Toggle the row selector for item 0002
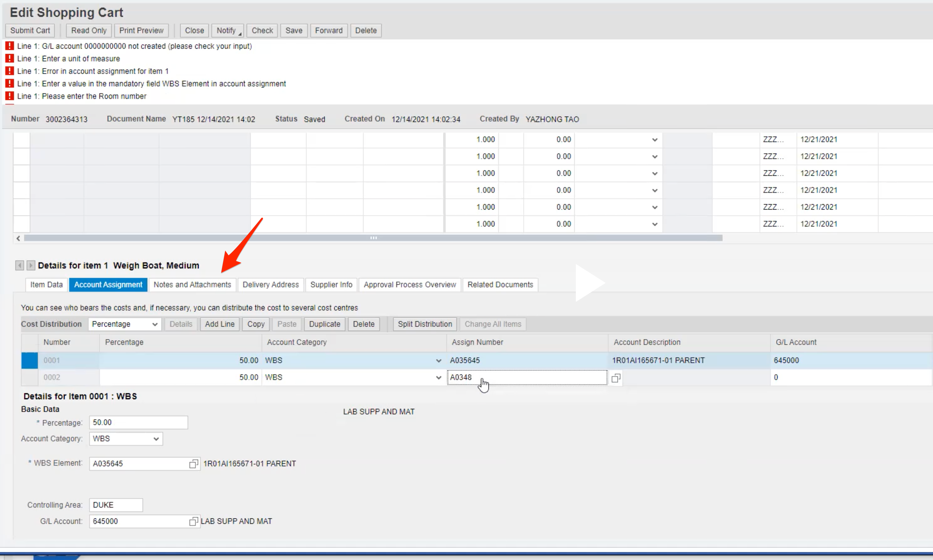Screen dimensions: 933x560 point(29,376)
